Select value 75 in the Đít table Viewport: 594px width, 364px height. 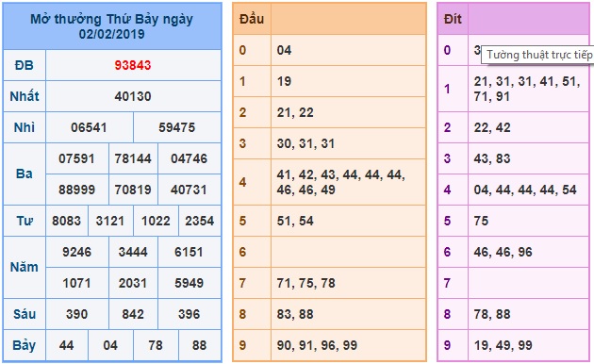(481, 221)
